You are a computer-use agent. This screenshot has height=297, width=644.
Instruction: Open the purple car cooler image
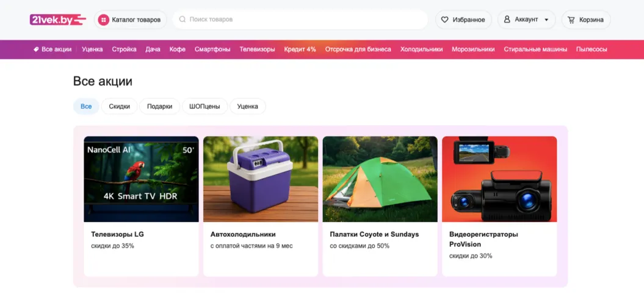click(261, 179)
